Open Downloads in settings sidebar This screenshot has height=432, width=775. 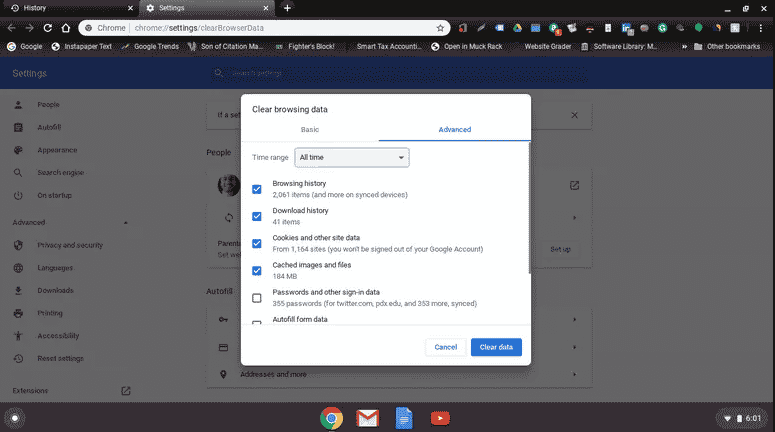click(x=55, y=291)
